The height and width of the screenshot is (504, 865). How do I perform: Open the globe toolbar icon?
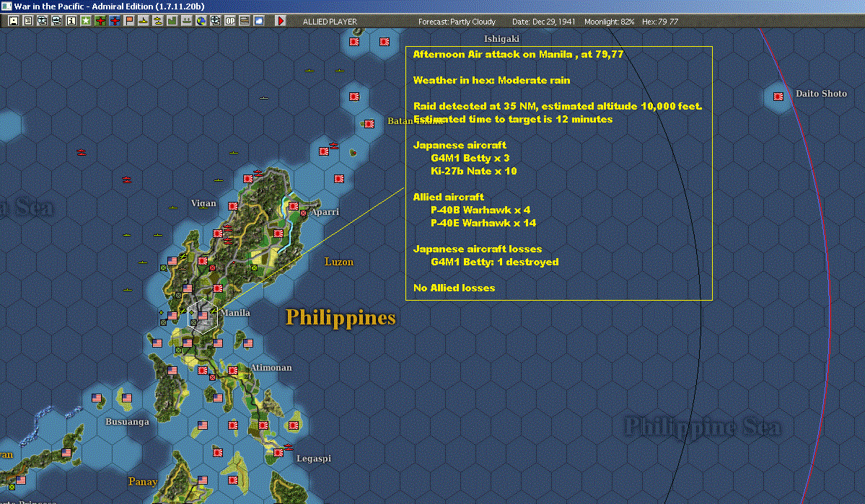201,21
